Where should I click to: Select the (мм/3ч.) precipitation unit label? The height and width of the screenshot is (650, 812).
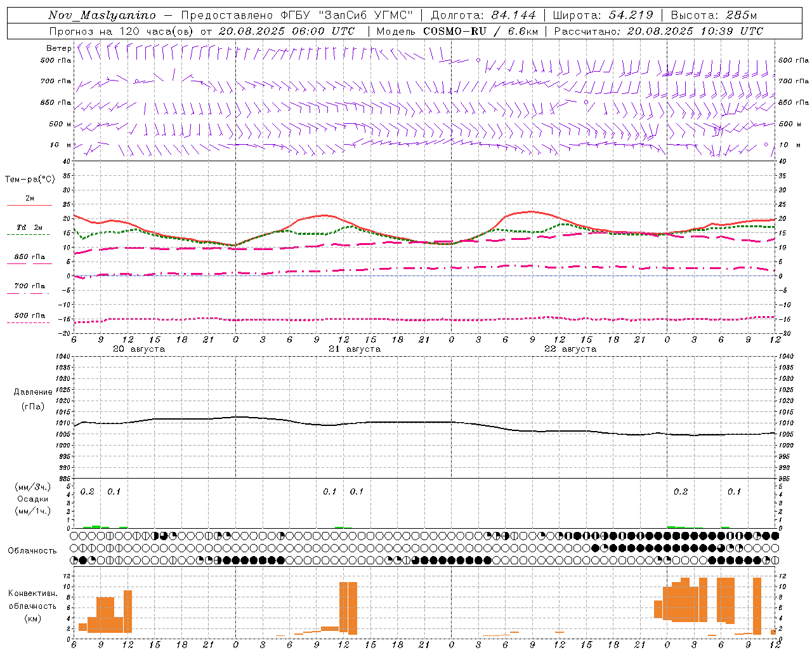32,487
